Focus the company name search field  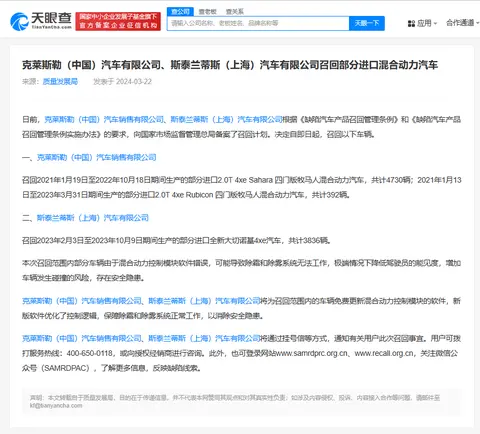click(258, 23)
